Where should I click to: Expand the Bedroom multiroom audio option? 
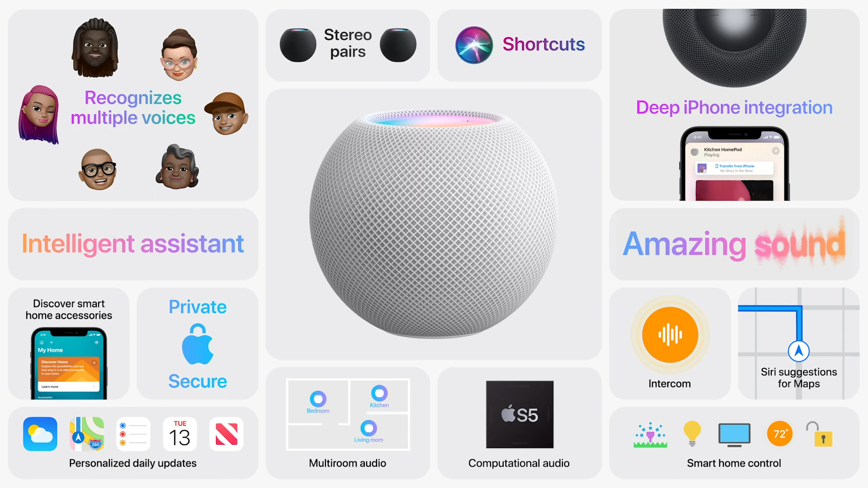318,400
